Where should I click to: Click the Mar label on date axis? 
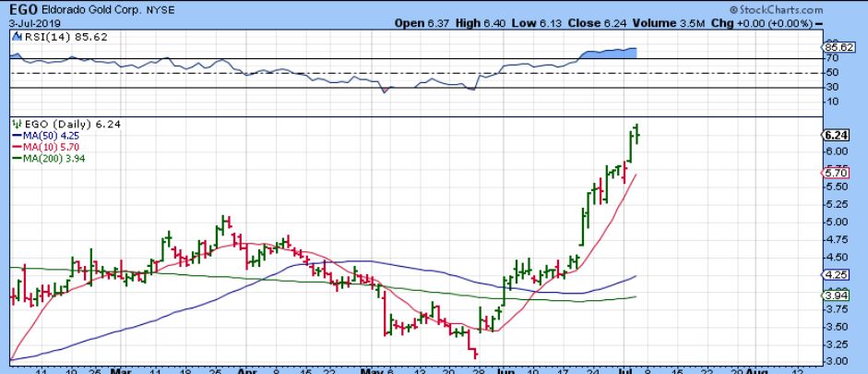120,370
